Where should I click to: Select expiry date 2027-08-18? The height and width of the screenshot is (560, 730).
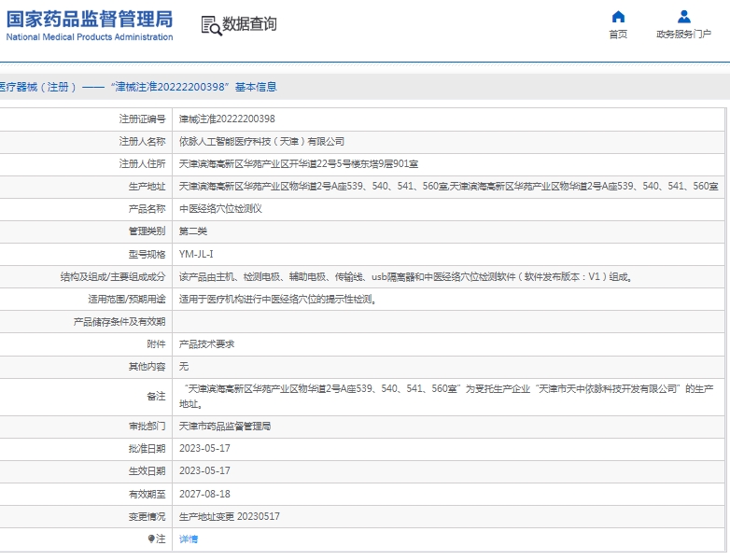[204, 494]
